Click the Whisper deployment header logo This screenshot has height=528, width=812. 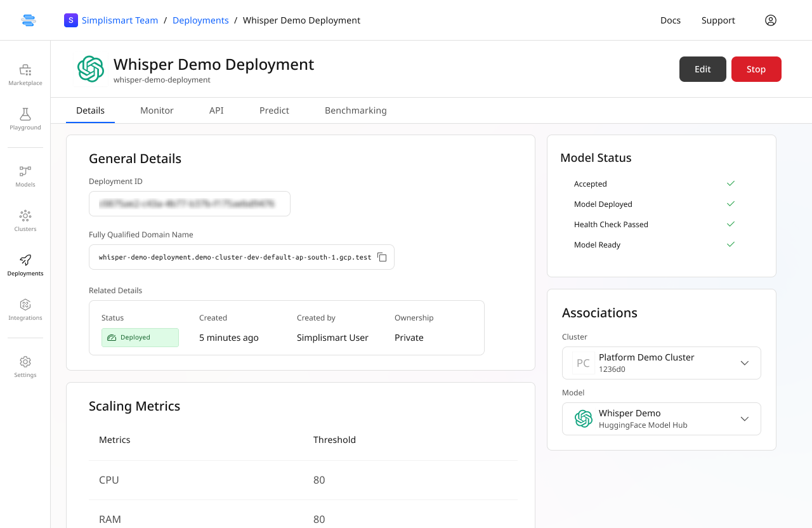pos(91,69)
